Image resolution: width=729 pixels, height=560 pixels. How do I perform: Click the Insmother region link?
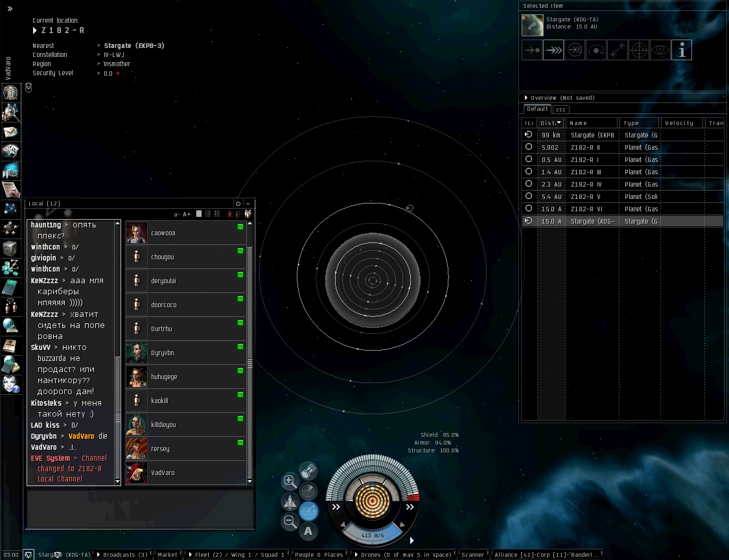117,64
